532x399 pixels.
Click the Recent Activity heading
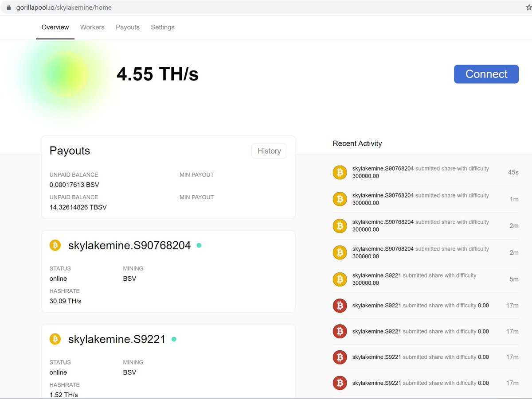click(357, 143)
